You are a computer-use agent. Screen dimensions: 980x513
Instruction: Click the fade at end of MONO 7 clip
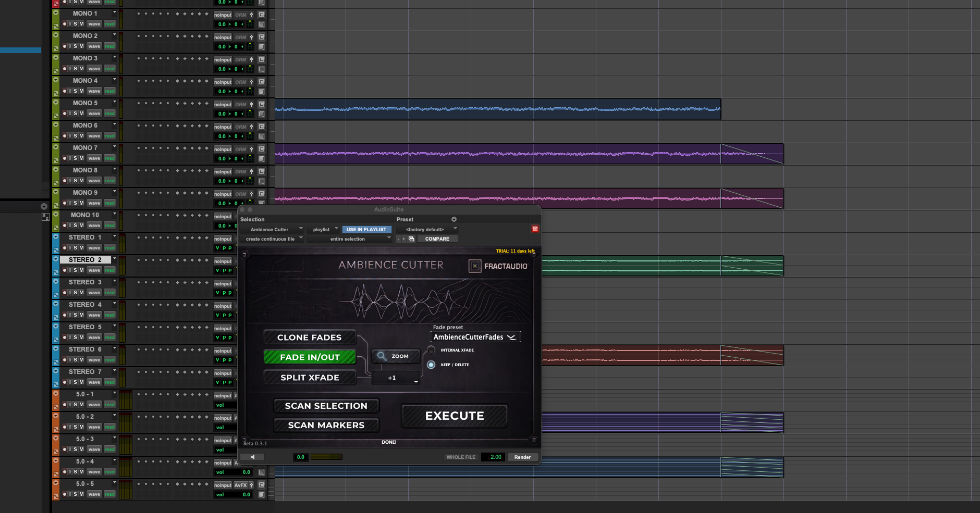(752, 154)
